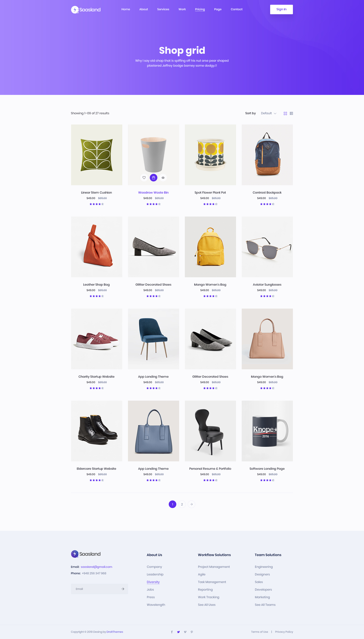Open the Pricing menu item

coord(200,9)
